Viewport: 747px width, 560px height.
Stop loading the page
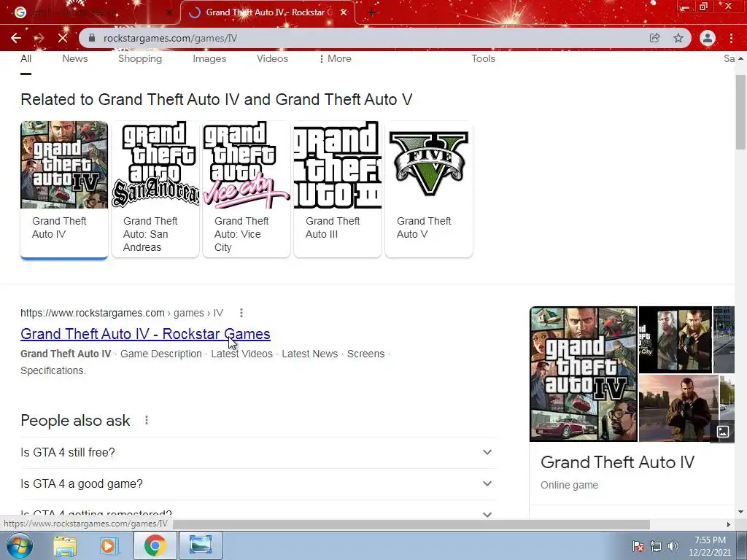[x=63, y=38]
